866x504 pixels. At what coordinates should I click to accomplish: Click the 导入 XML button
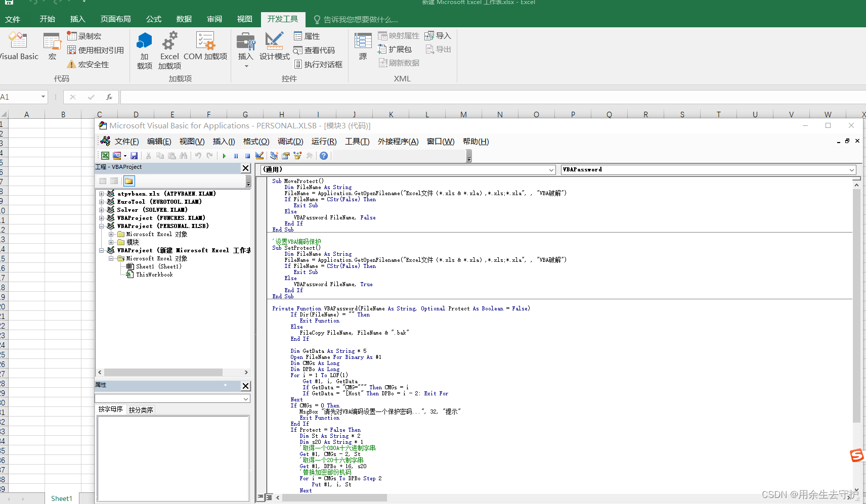(x=438, y=35)
